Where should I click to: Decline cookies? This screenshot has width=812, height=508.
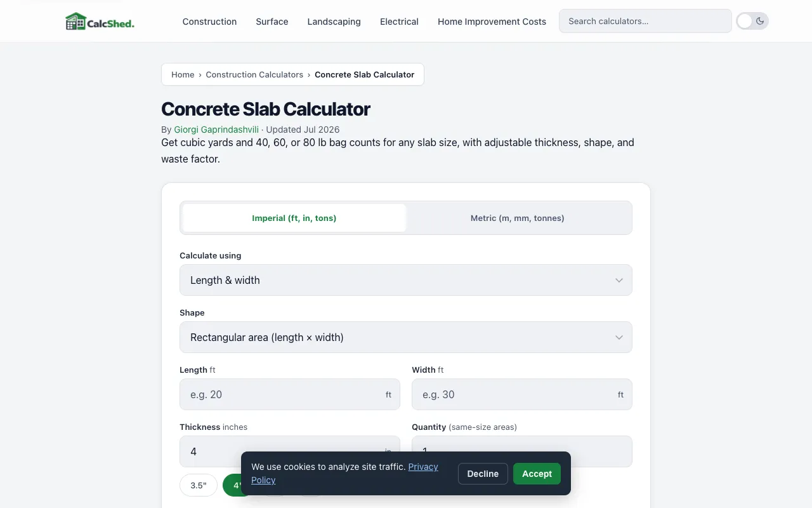coord(483,474)
